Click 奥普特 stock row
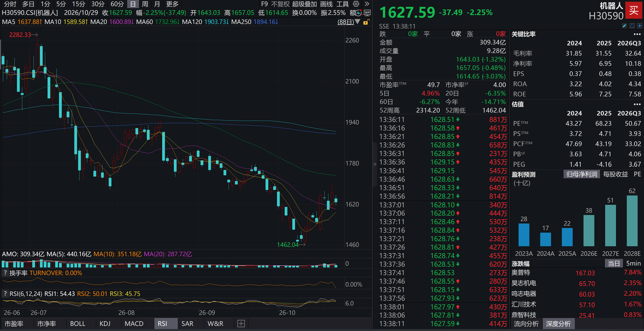Viewport: 644px width, 331px height. coord(576,273)
